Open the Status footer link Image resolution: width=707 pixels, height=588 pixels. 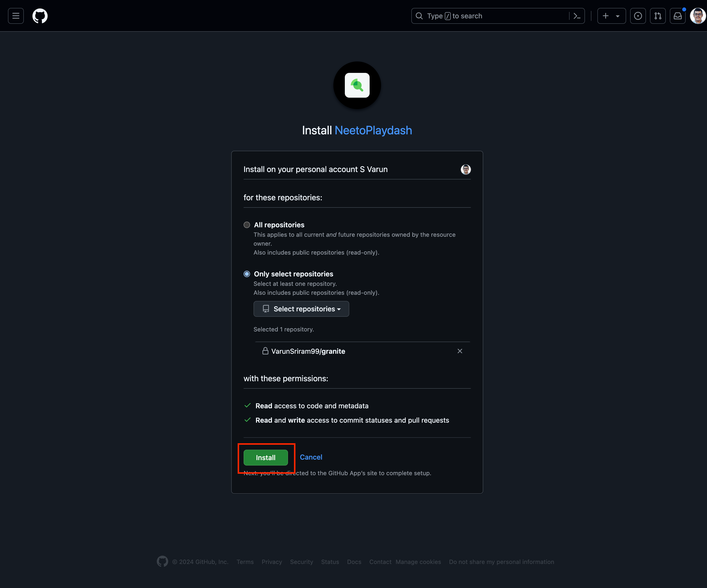[330, 562]
